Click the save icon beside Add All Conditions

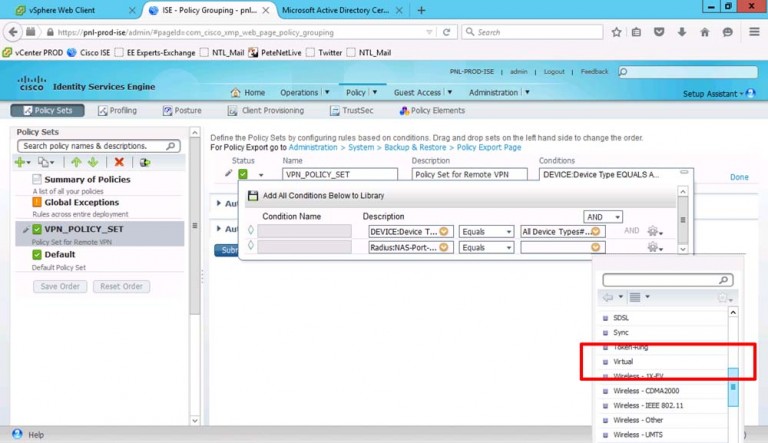(x=253, y=196)
